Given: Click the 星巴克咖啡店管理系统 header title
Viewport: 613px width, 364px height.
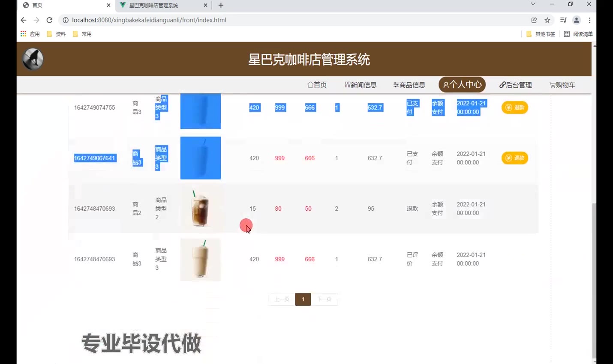Looking at the screenshot, I should coord(309,60).
